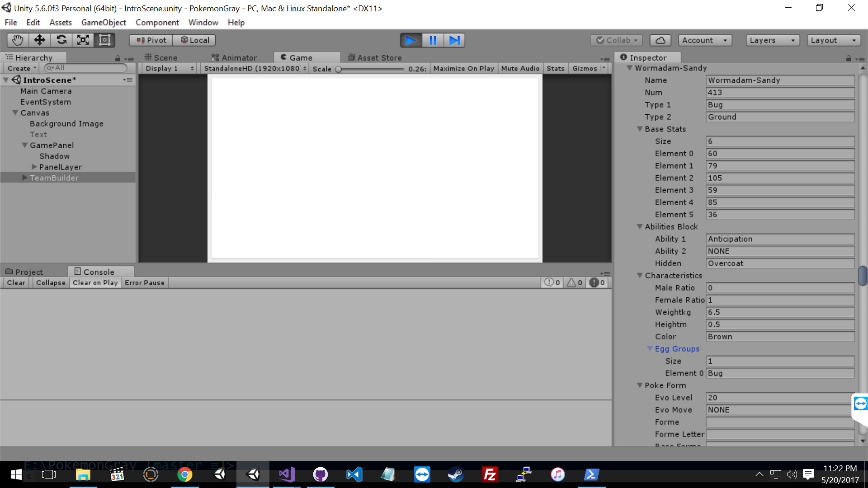This screenshot has height=488, width=868.
Task: Expand the TeamBuilder hierarchy item
Action: pos(25,178)
